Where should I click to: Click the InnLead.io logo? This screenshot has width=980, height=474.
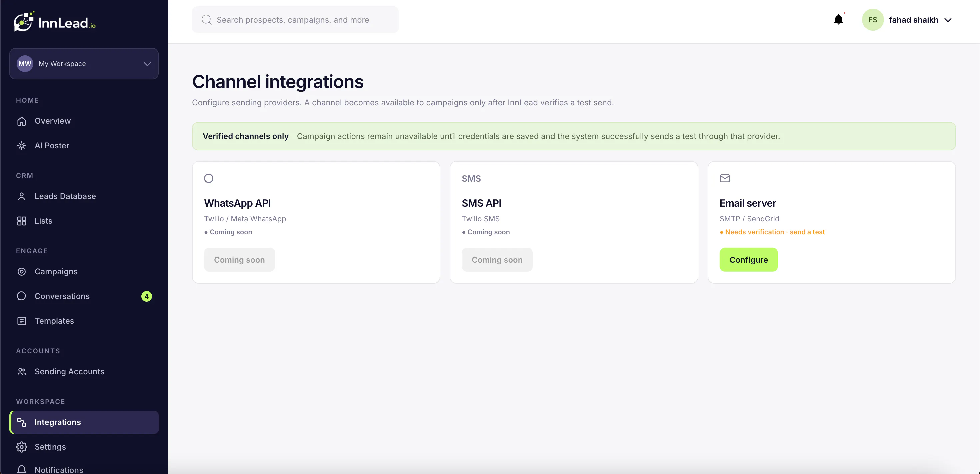coord(55,21)
